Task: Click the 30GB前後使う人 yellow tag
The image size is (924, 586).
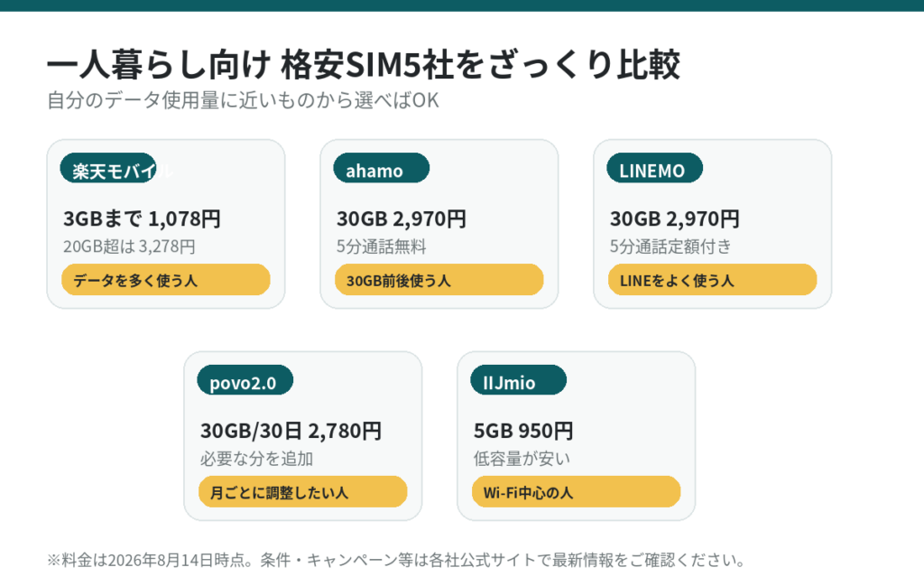Action: coord(439,279)
